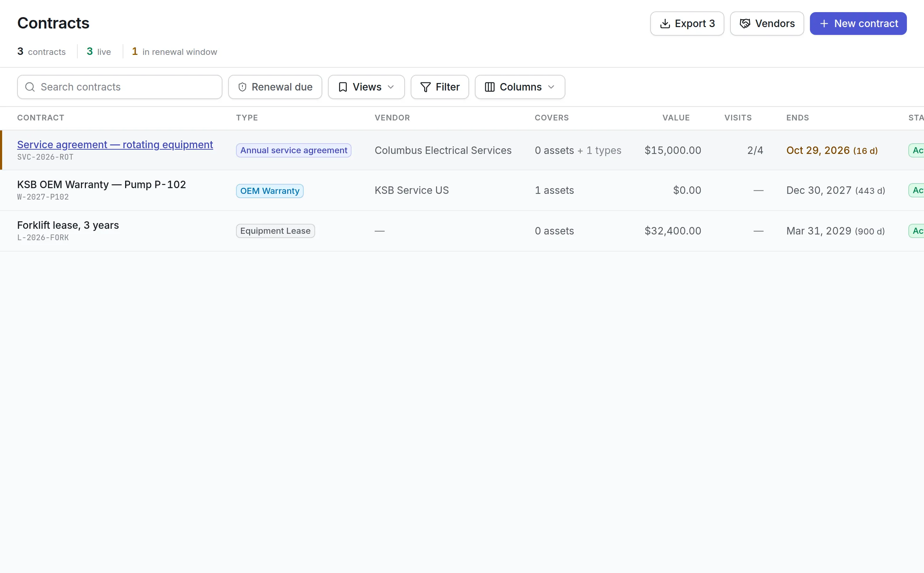Image resolution: width=924 pixels, height=573 pixels.
Task: Open the Vendors page
Action: [767, 24]
